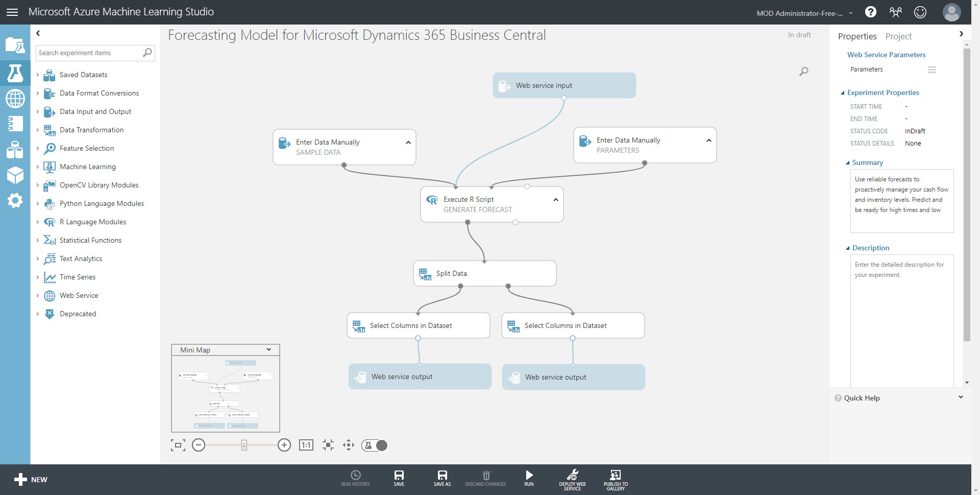Collapse the Description section
The image size is (980, 495).
point(848,248)
